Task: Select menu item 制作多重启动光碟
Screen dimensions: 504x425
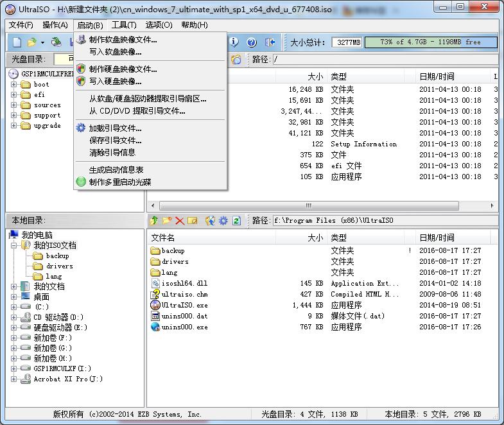Action: 150,182
